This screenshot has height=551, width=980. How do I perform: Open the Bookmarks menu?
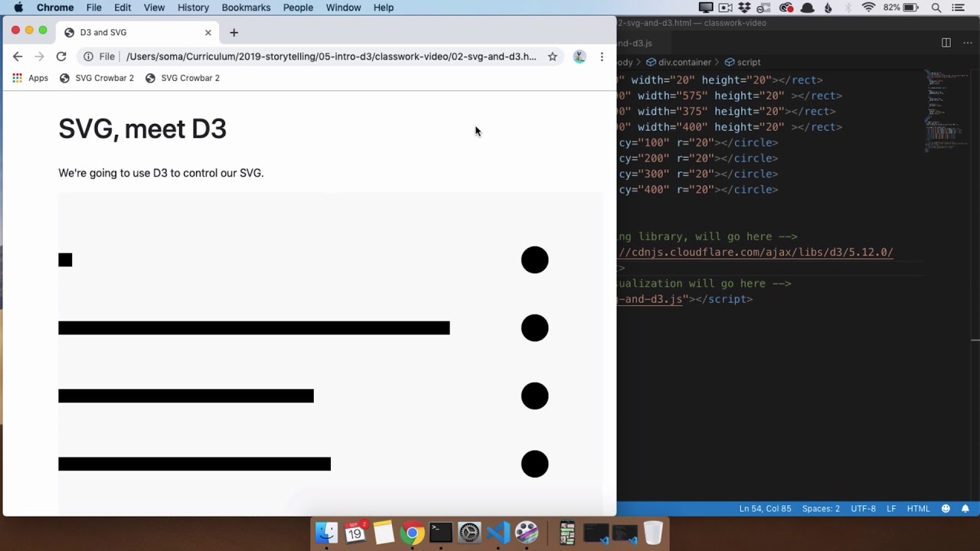coord(246,8)
